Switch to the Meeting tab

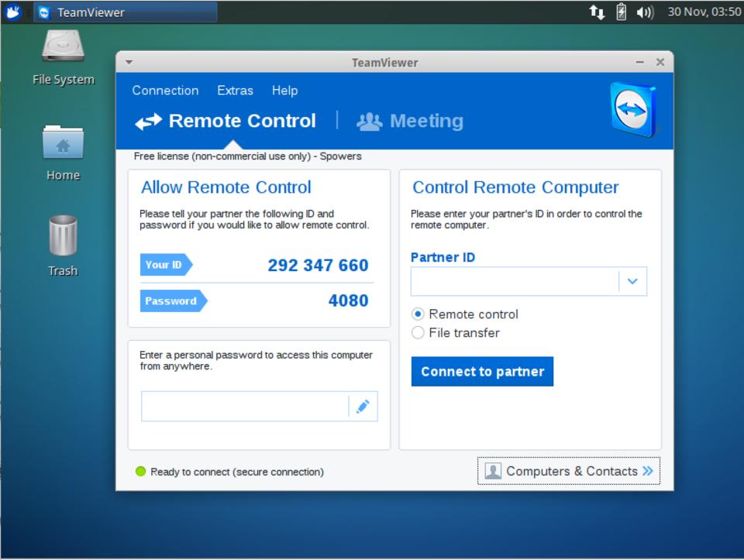410,122
